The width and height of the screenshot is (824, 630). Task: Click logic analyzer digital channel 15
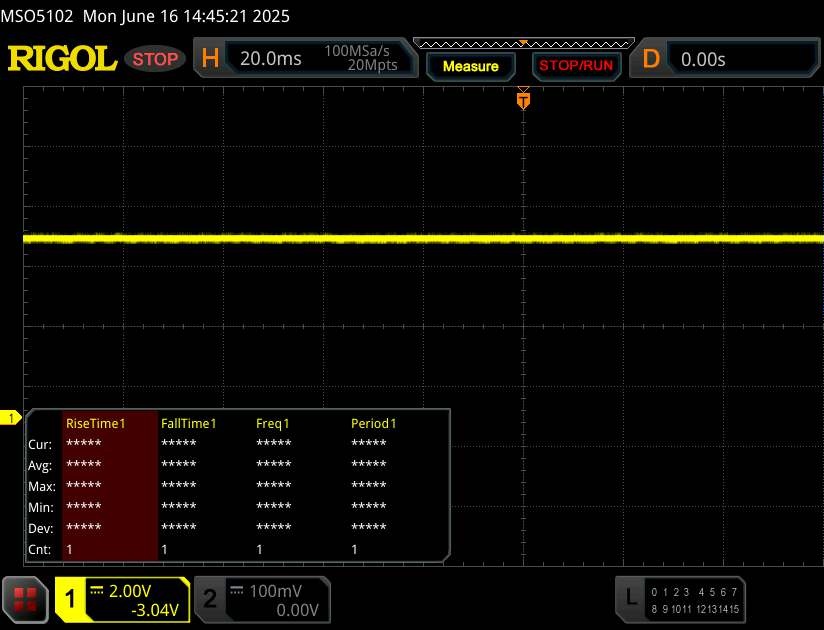[734, 609]
